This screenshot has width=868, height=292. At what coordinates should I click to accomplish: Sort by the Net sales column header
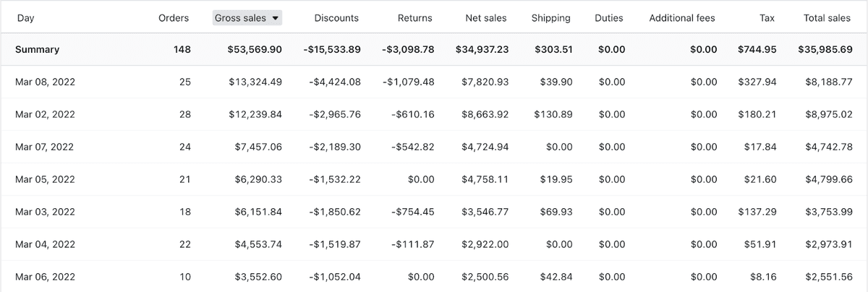click(x=486, y=18)
